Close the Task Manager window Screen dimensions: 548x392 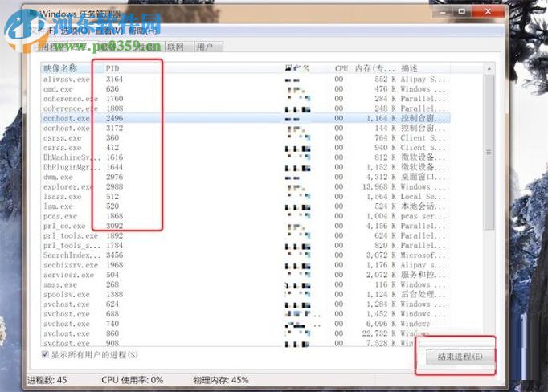tap(488, 12)
